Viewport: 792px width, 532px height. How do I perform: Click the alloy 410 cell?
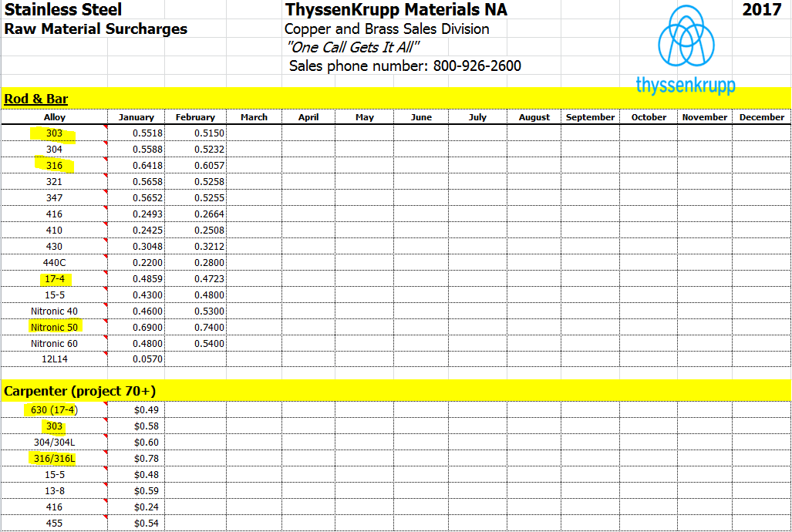(x=54, y=231)
